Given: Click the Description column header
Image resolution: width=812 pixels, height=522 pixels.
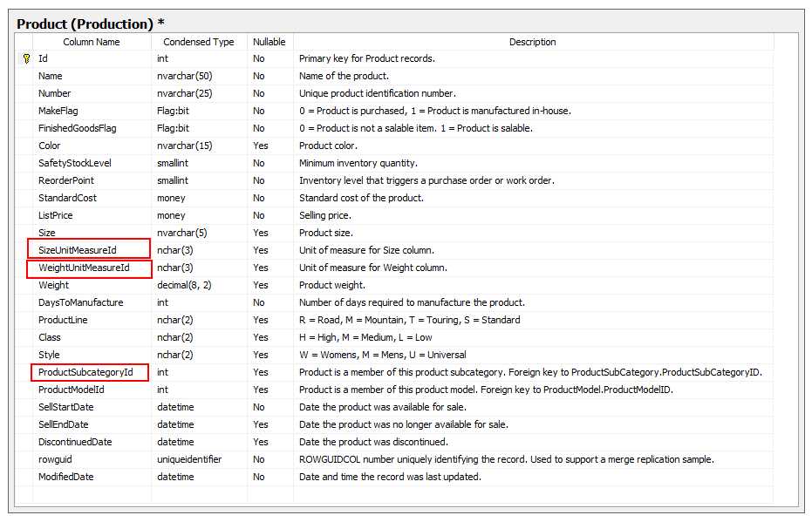Looking at the screenshot, I should click(532, 42).
